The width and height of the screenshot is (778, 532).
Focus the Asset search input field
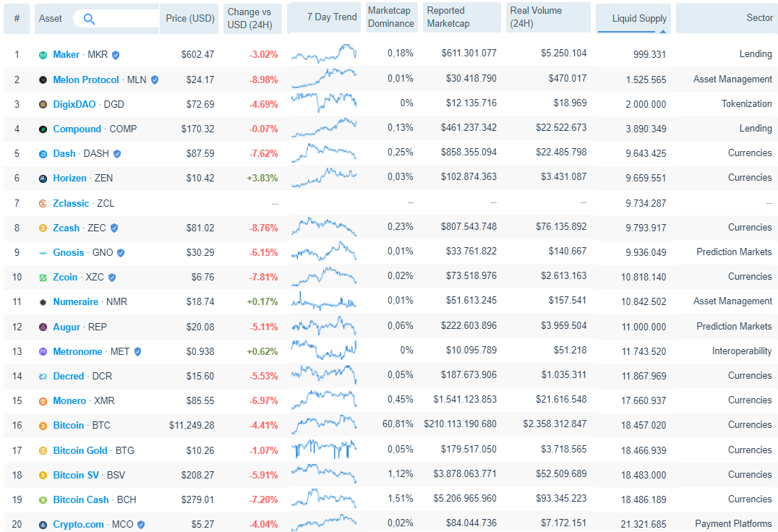pos(116,19)
